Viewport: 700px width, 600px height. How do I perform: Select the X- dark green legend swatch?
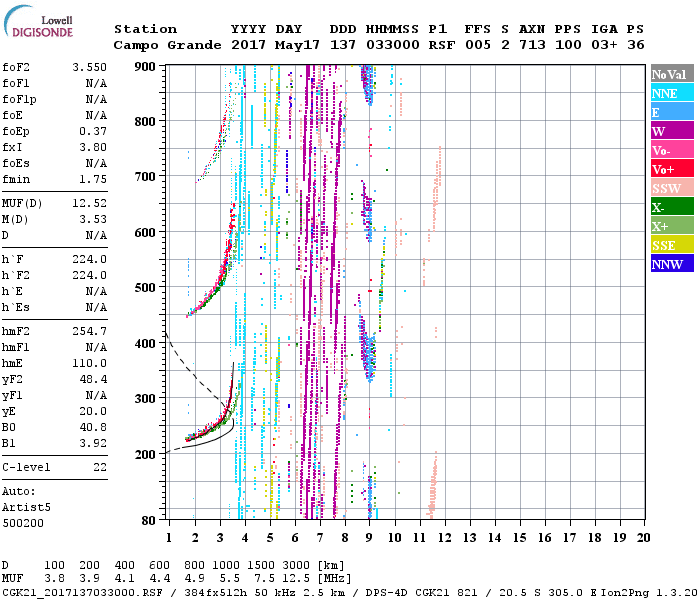[x=672, y=207]
